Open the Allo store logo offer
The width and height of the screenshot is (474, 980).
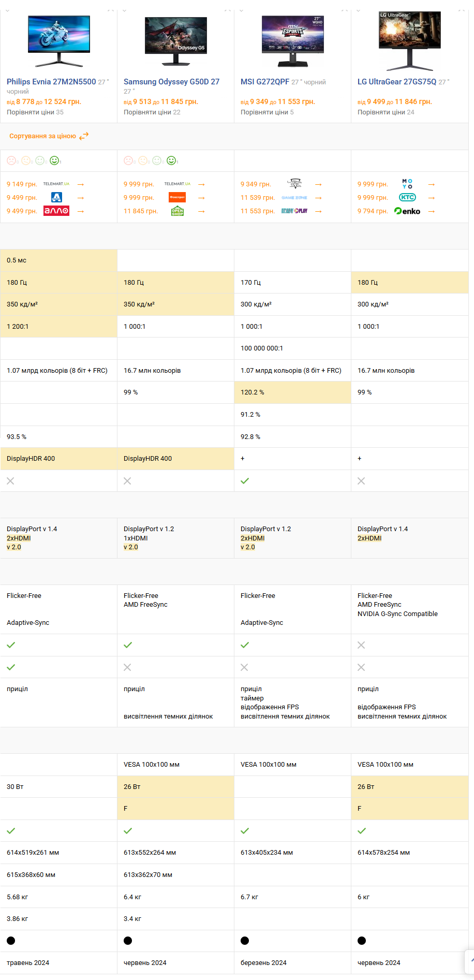(56, 211)
